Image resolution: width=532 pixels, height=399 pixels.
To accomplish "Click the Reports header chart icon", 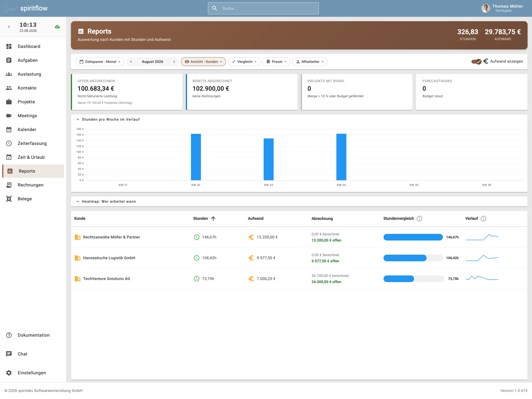I will (x=81, y=31).
